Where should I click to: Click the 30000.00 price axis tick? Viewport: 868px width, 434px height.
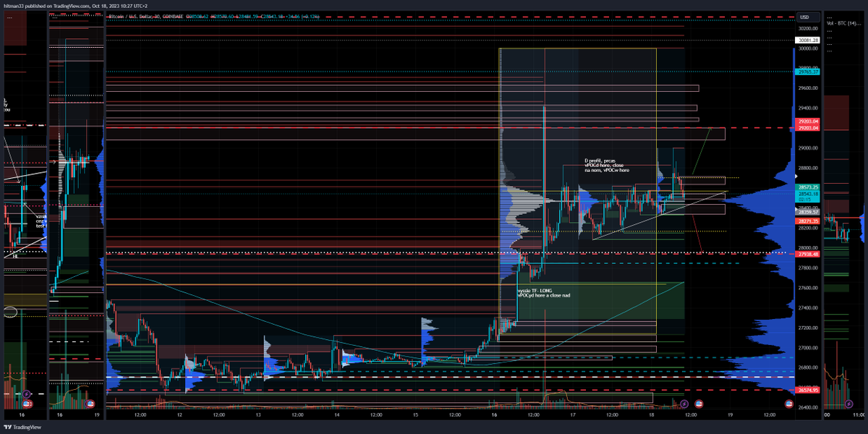coord(807,48)
